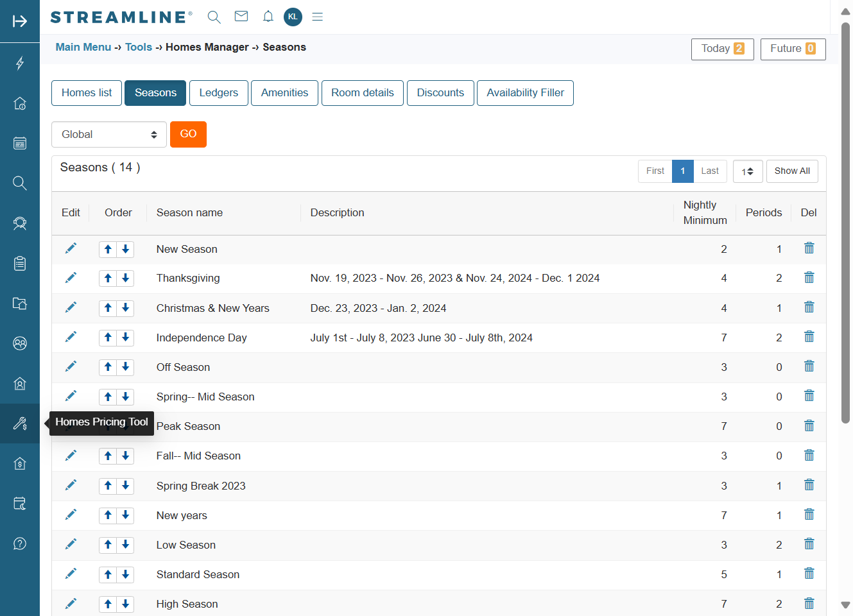The width and height of the screenshot is (853, 616).
Task: Click the sidebar magnifier search icon
Action: 20,184
